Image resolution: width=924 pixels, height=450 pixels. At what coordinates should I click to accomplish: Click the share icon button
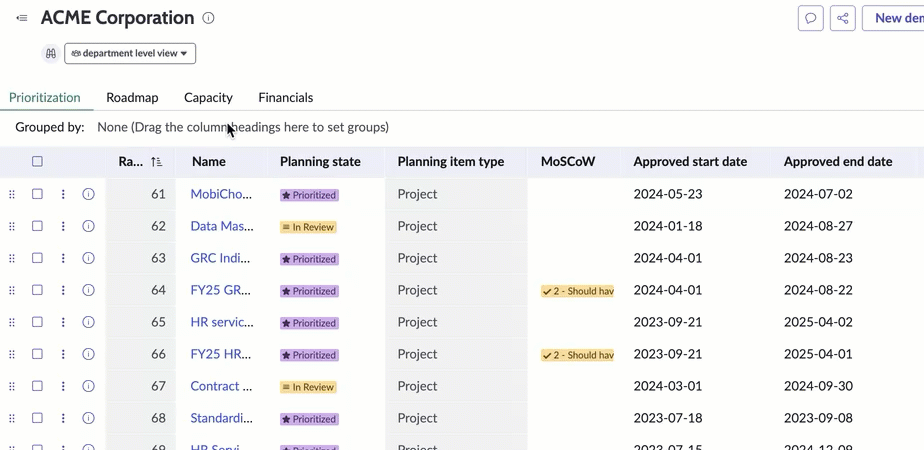tap(843, 18)
